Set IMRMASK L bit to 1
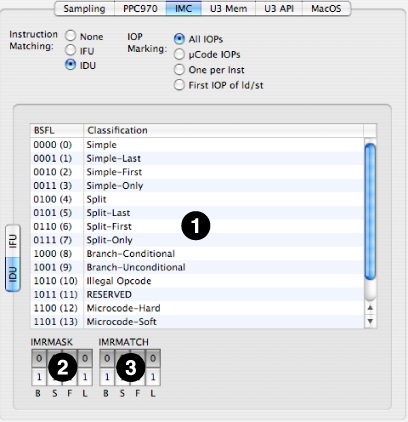 85,377
